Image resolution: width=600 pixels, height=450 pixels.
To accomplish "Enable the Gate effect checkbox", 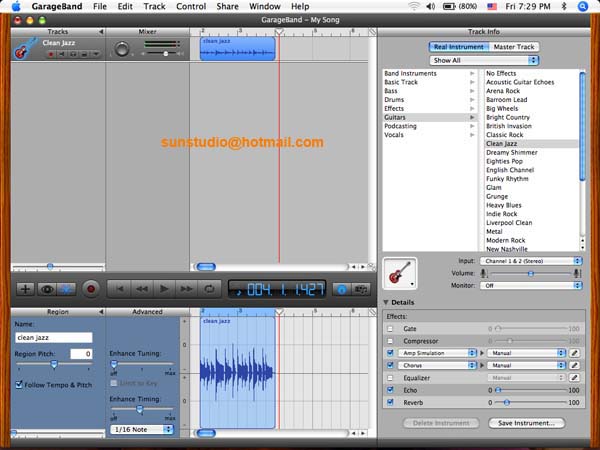I will click(390, 329).
